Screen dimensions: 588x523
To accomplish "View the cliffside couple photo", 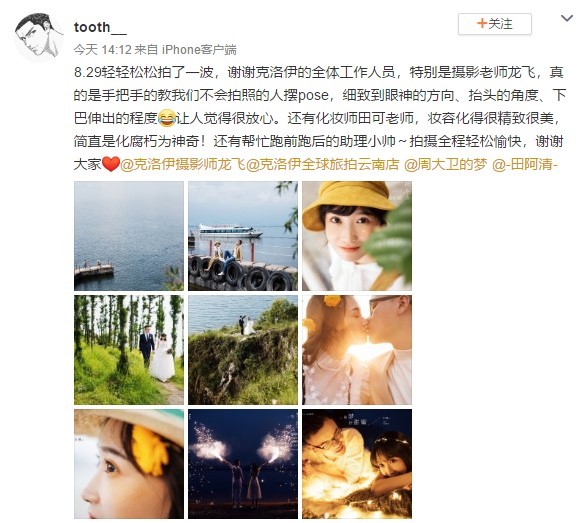I will (x=243, y=350).
